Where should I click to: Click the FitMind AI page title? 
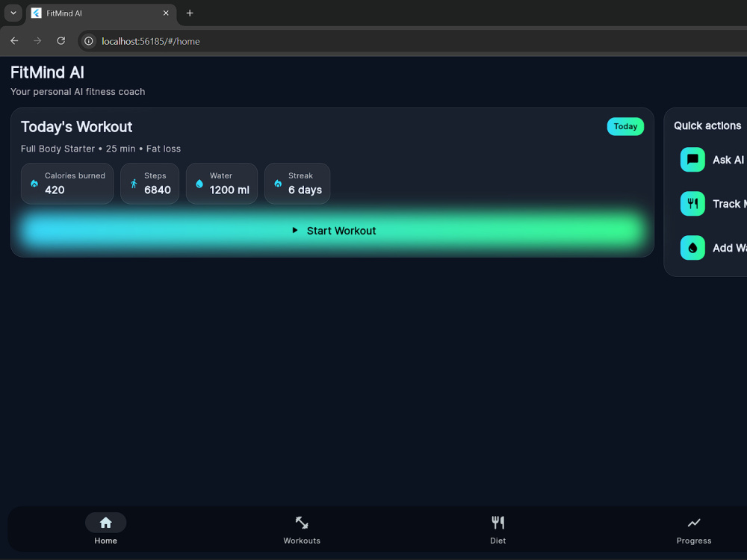(47, 72)
